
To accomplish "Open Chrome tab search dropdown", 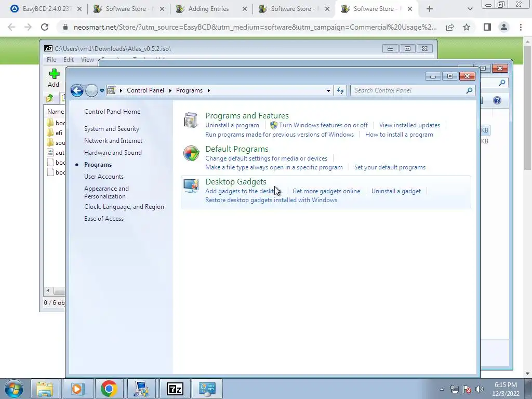I will (470, 9).
